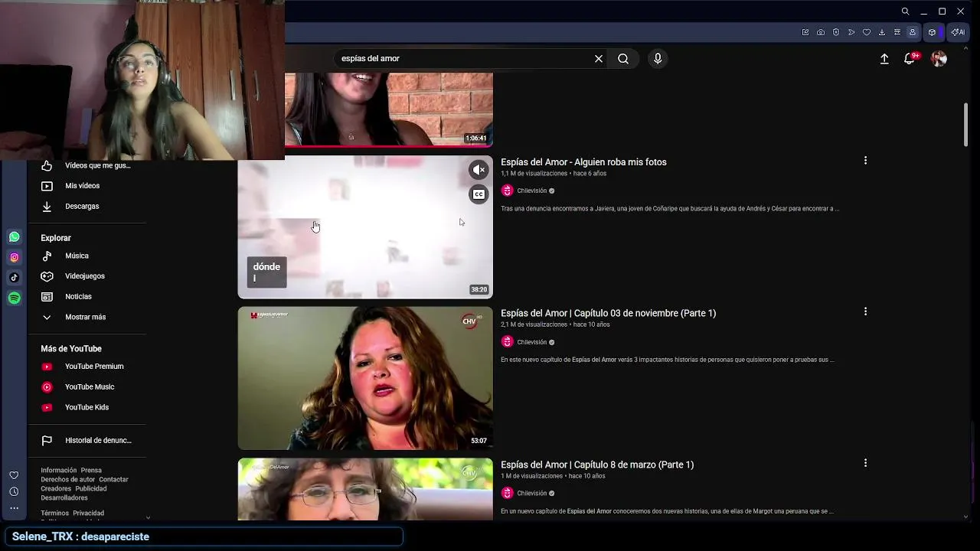Open Opera's search-in-tabs magnifier icon

tap(905, 11)
